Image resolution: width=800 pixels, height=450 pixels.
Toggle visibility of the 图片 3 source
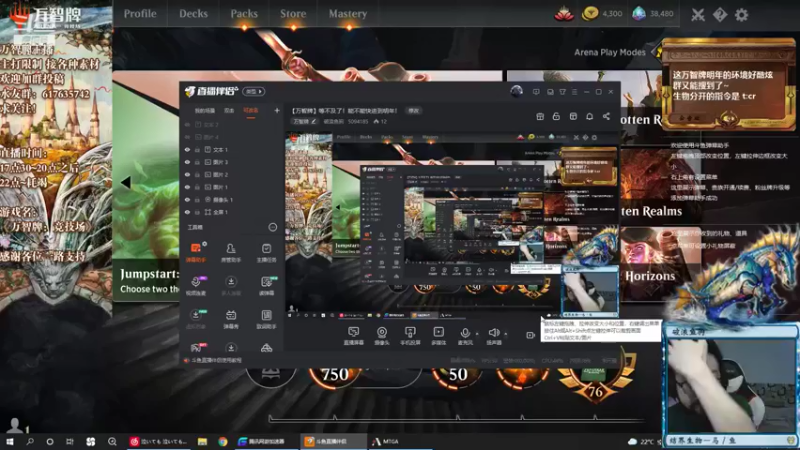[x=187, y=162]
